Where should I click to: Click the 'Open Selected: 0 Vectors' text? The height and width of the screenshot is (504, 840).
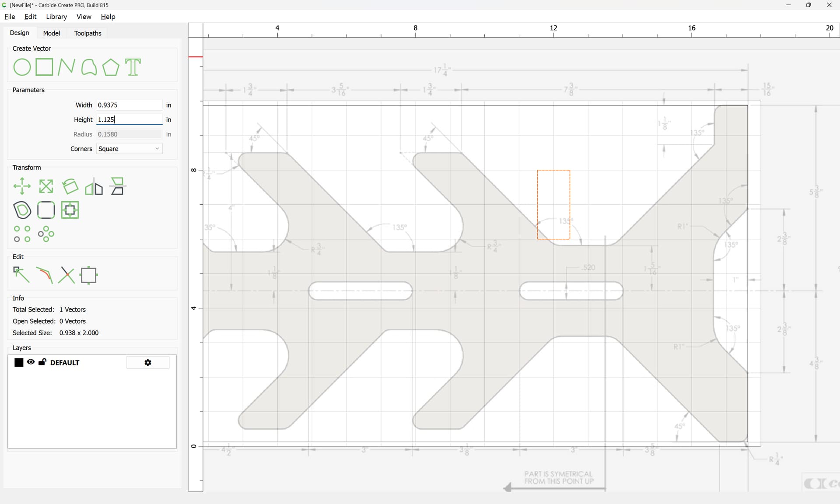(x=49, y=321)
